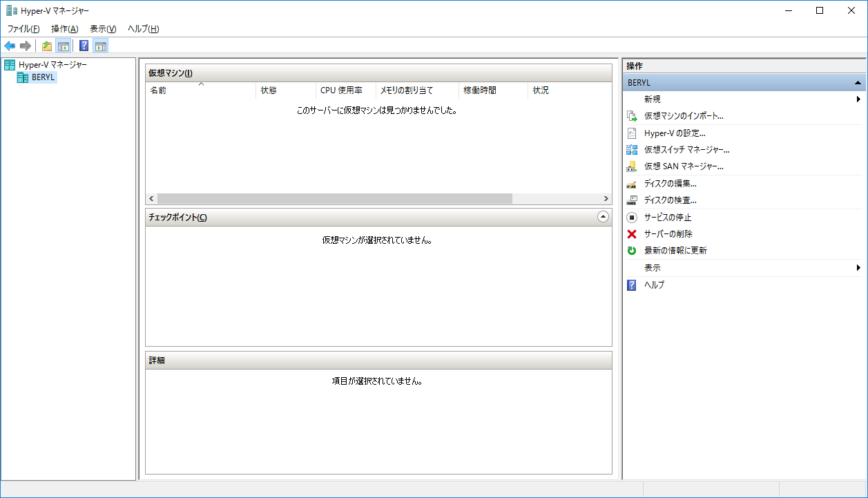Click the left arrow of horizontal scrollbar
Image resolution: width=868 pixels, height=498 pixels.
[151, 198]
